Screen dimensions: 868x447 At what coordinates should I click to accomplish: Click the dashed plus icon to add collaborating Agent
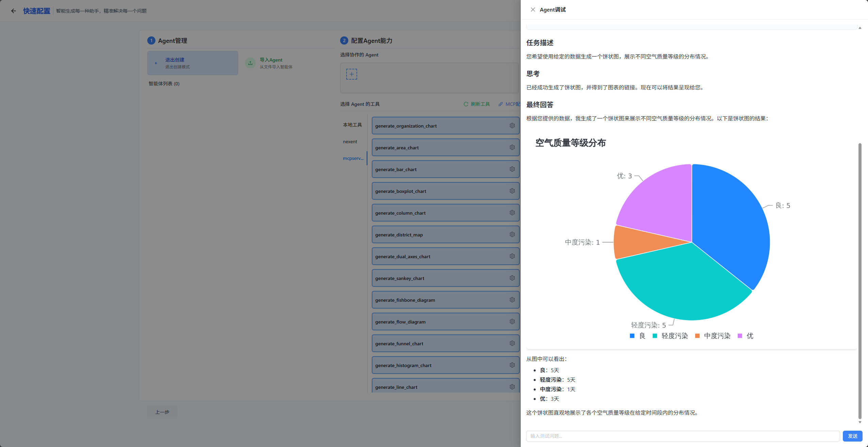click(351, 74)
